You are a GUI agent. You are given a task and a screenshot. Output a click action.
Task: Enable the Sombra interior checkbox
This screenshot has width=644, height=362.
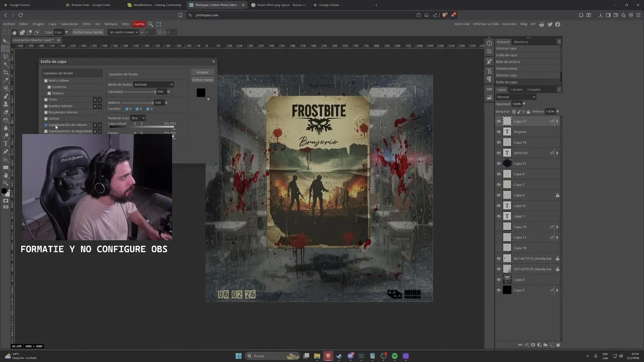point(46,106)
